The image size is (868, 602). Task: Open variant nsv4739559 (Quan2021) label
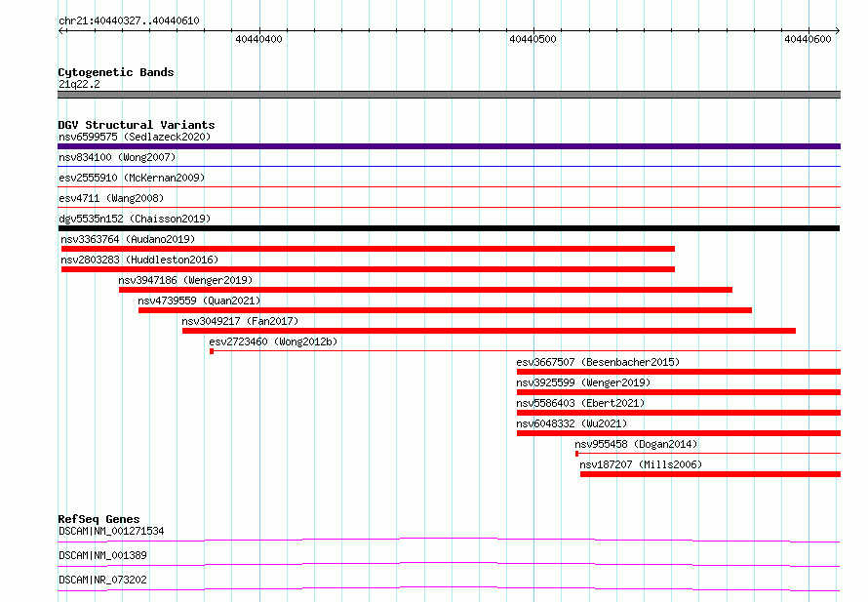pyautogui.click(x=199, y=301)
